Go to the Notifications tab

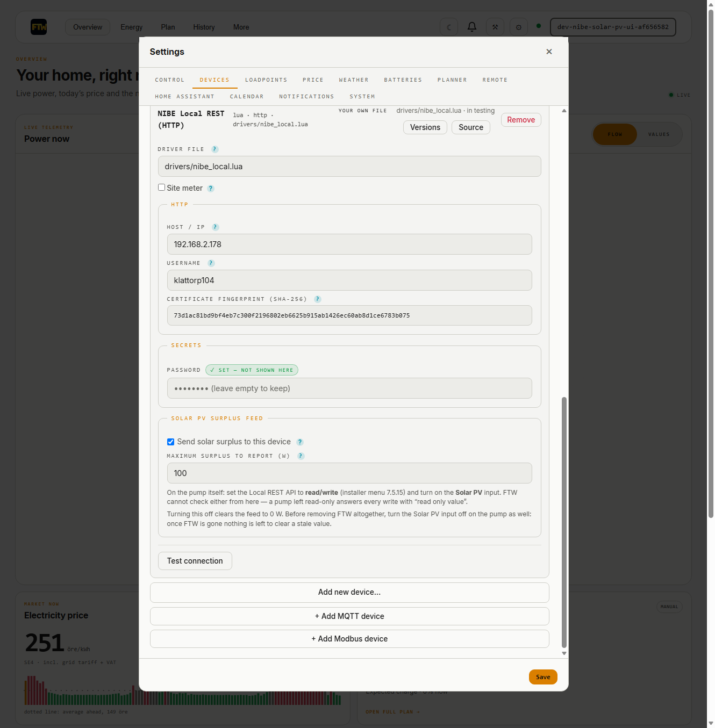[x=306, y=97]
